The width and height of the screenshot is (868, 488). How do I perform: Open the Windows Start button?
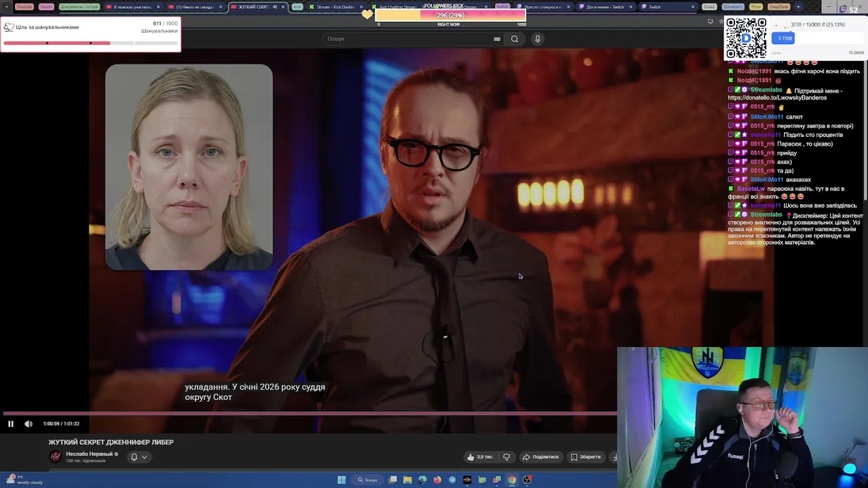pos(342,480)
